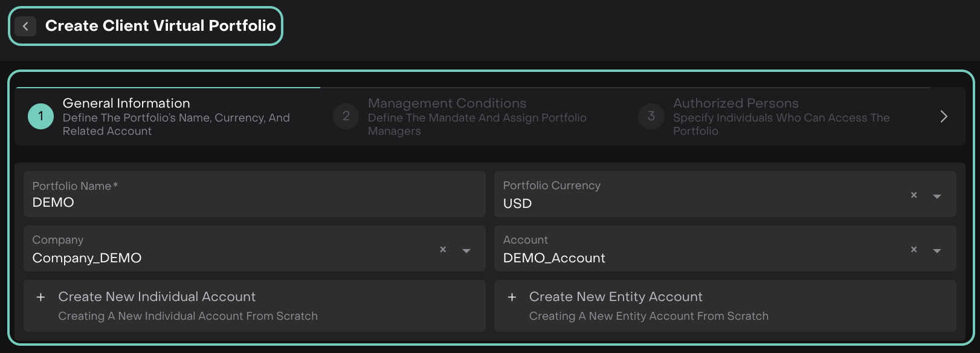Switch to Management Conditions step

click(447, 103)
